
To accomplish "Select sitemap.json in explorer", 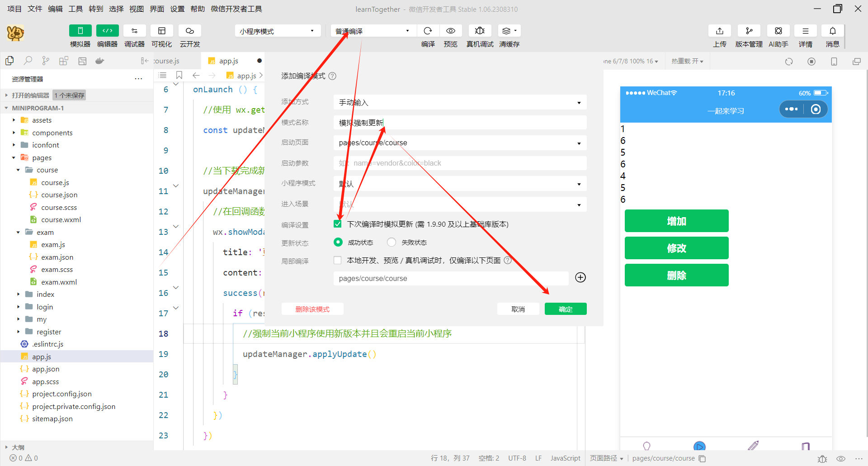I will click(52, 418).
